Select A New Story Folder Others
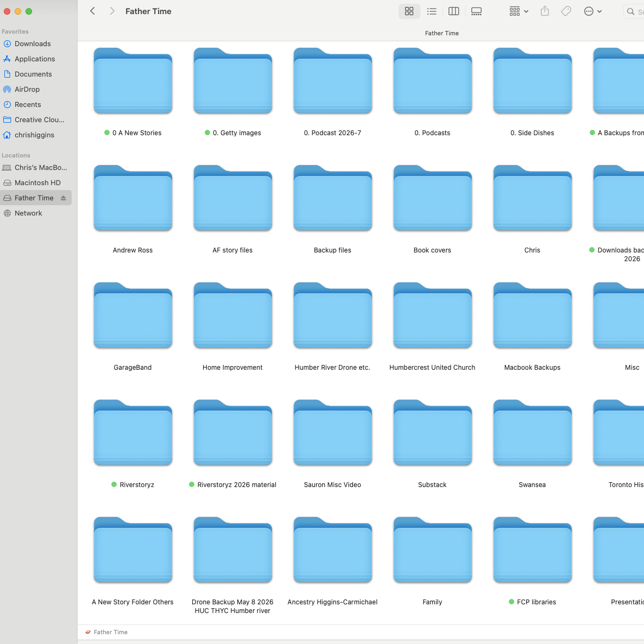 click(132, 550)
